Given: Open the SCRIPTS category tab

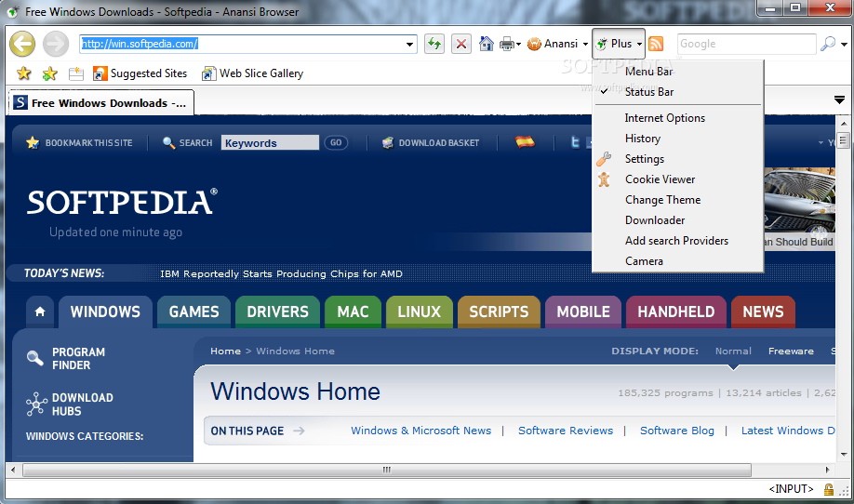Looking at the screenshot, I should click(x=499, y=312).
